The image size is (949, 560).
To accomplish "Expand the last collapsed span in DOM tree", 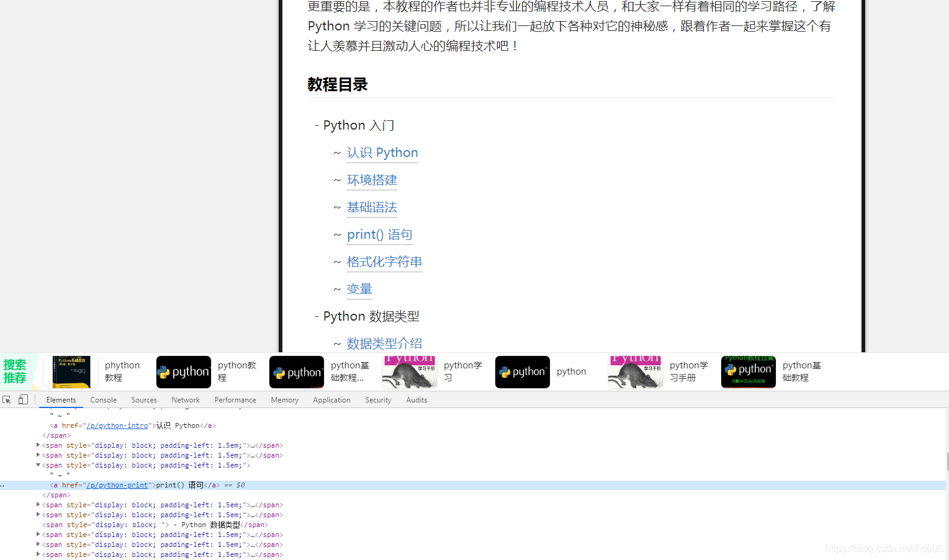I will [x=38, y=554].
